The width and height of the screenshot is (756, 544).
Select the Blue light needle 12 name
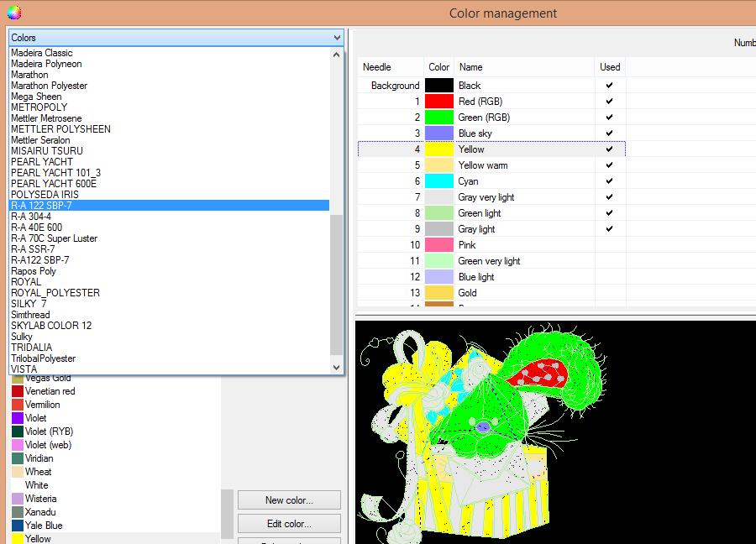(476, 276)
